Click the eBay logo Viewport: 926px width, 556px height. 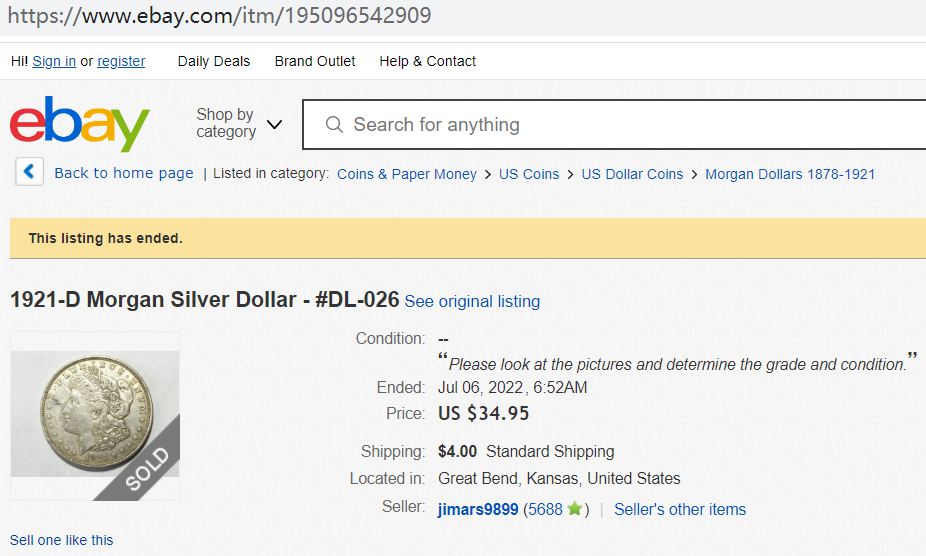coord(80,125)
